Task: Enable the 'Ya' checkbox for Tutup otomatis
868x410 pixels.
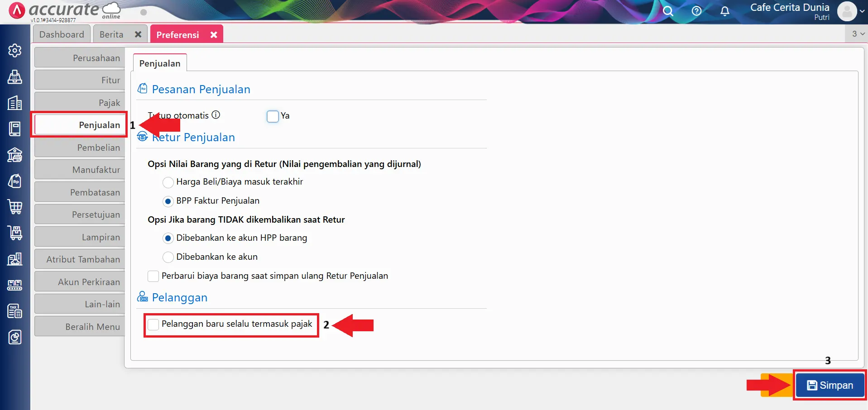Action: 273,116
